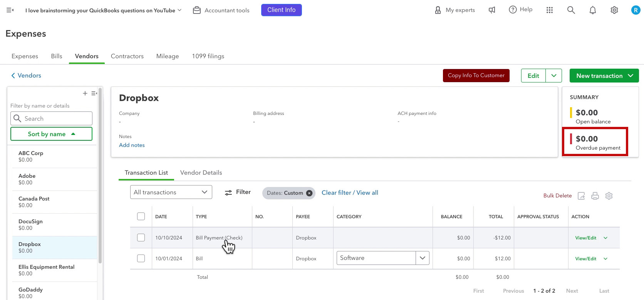Open the Software category dropdown

423,258
